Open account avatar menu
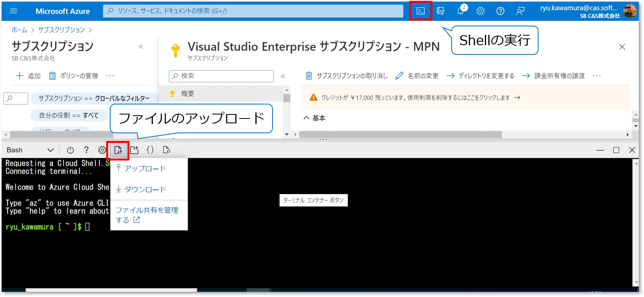 630,11
